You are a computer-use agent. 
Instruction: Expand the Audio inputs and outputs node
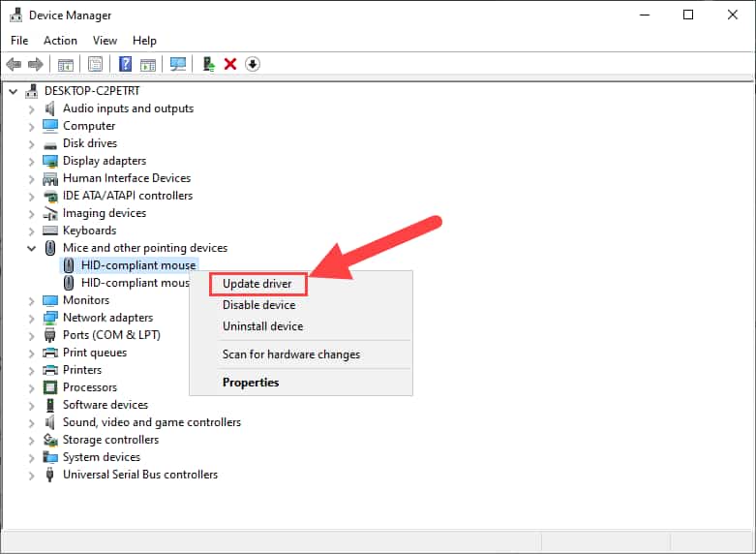31,108
